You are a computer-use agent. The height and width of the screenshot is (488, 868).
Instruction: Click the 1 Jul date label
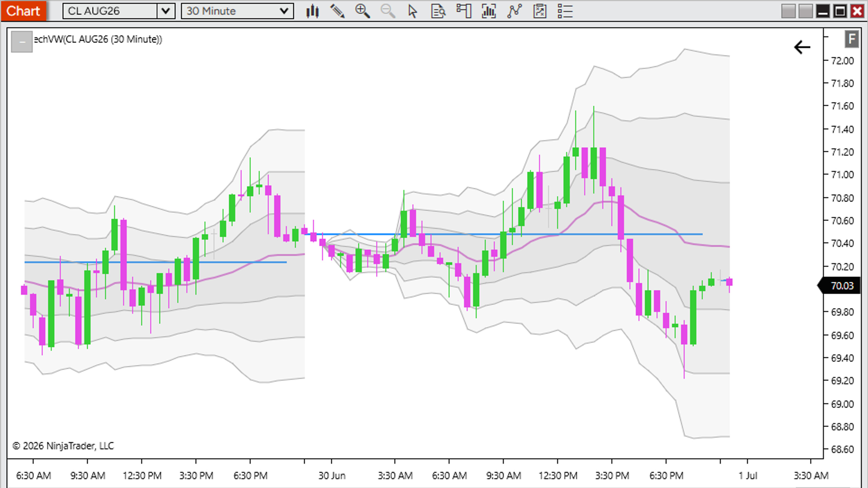pos(748,475)
